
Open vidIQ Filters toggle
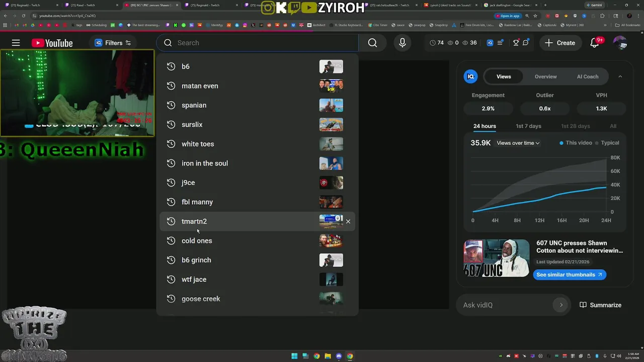click(113, 43)
